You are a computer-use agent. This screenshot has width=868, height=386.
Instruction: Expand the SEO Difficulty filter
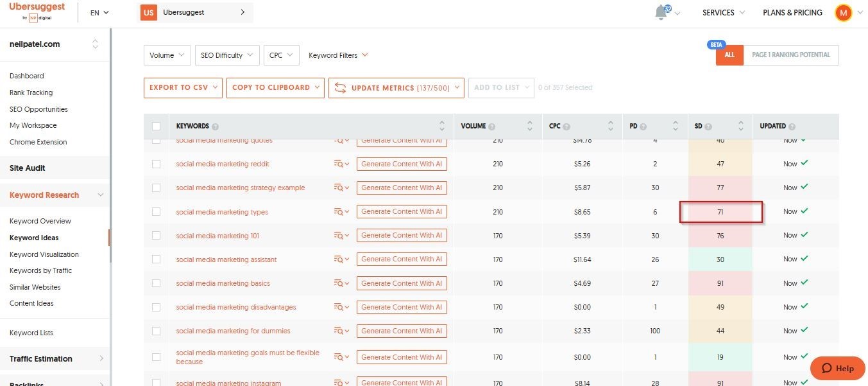[x=227, y=55]
